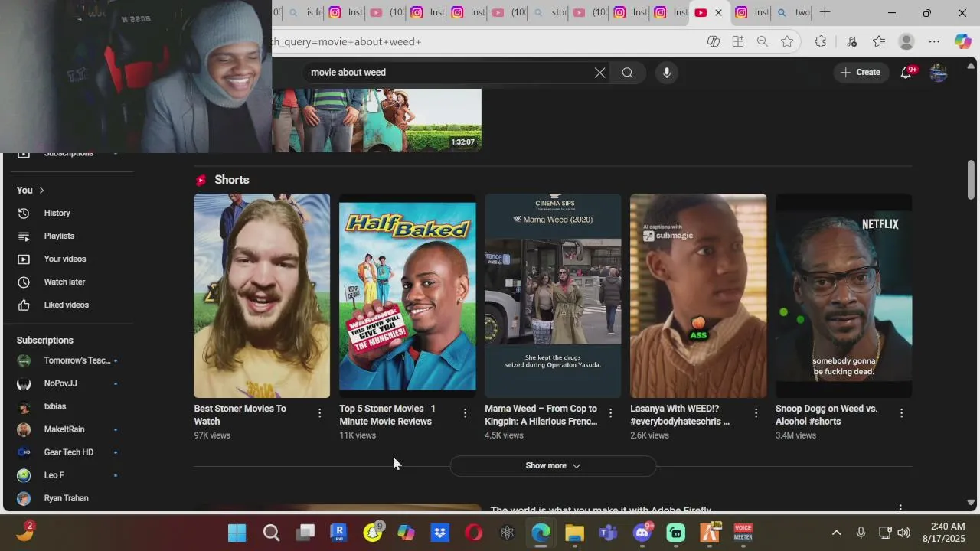Add page to favorites star icon
Image resolution: width=980 pixels, height=551 pixels.
click(x=787, y=41)
